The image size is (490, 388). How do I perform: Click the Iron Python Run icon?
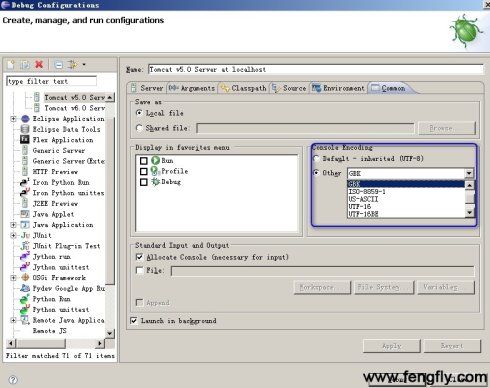[x=25, y=182]
